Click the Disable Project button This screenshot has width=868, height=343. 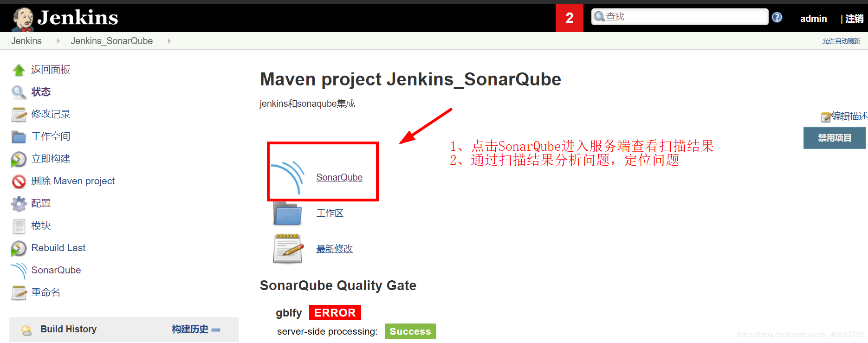click(x=835, y=138)
